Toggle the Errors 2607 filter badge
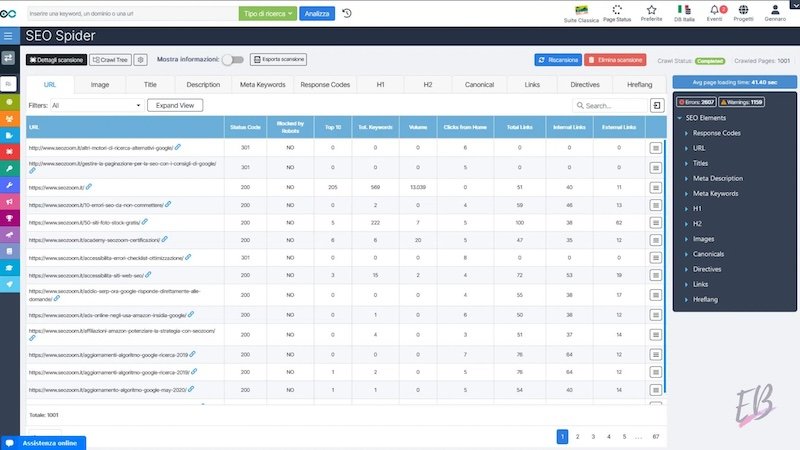 click(x=696, y=102)
